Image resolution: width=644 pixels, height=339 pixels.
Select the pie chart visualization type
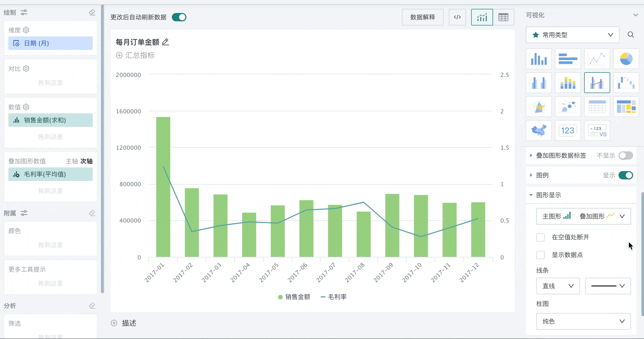pos(626,59)
